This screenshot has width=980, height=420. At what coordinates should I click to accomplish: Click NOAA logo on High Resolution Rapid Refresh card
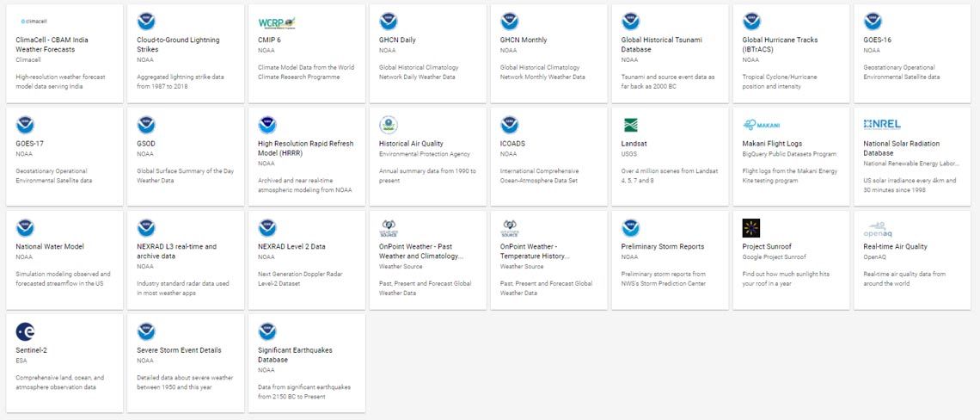coord(267,125)
